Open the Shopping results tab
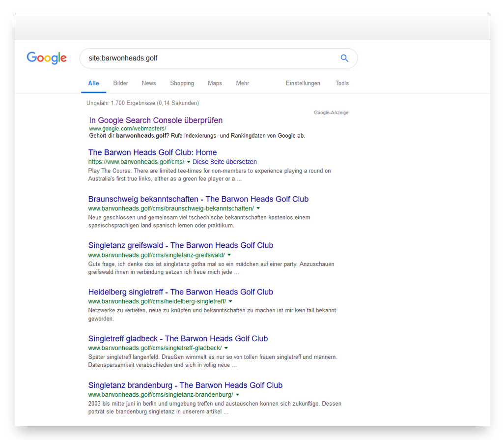 [x=182, y=83]
